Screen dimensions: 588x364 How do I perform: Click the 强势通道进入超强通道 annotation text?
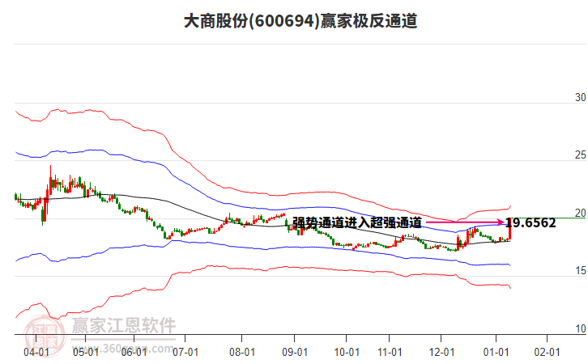click(357, 222)
